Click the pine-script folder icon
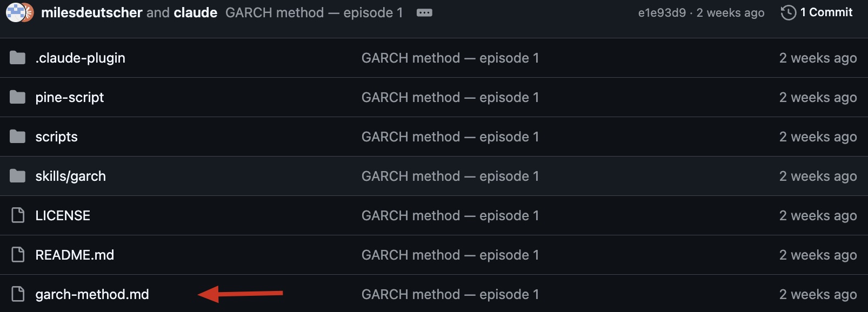Viewport: 868px width, 312px height. click(17, 97)
